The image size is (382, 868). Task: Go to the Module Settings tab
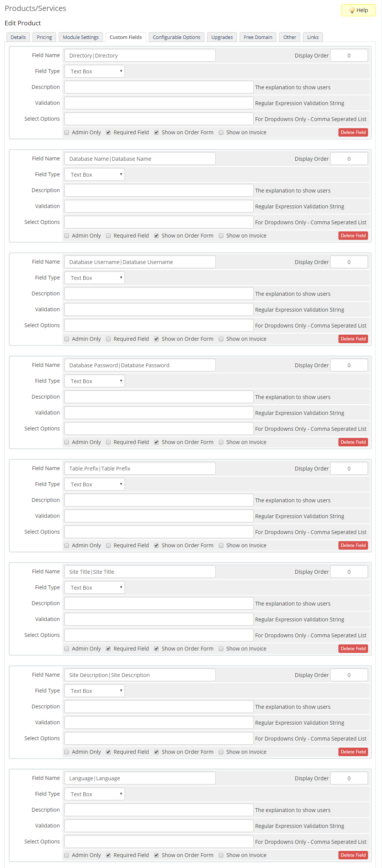coord(81,37)
